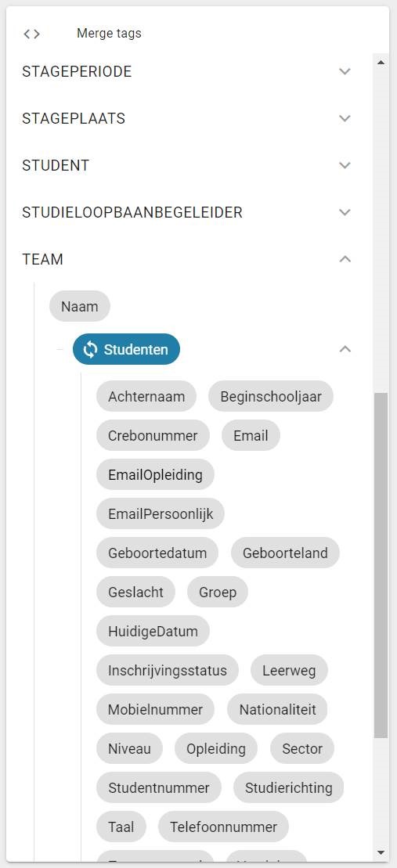Click the code brackets icon near Merge tags
The height and width of the screenshot is (868, 397).
tap(31, 34)
